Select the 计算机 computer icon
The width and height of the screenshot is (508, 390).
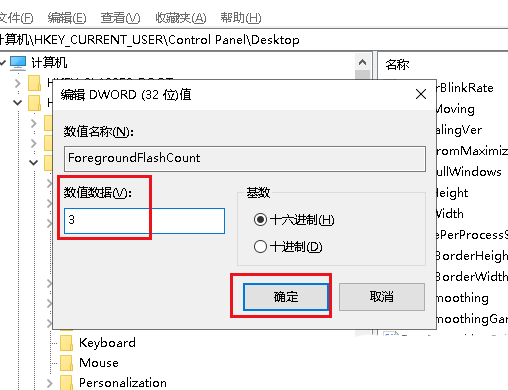(18, 63)
